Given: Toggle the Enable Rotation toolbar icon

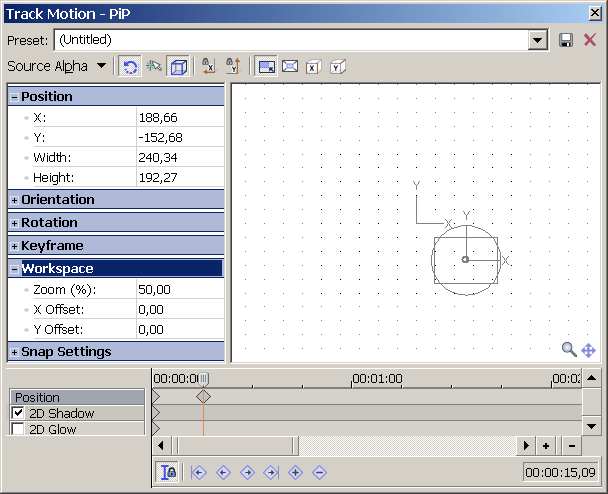Looking at the screenshot, I should pyautogui.click(x=129, y=67).
